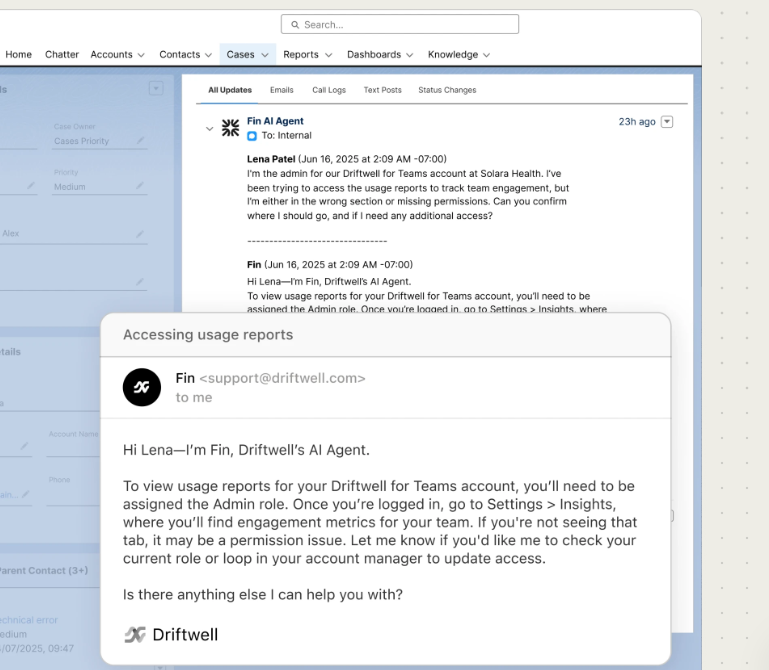
Task: Open the left panel header dropdown arrow
Action: [x=156, y=89]
